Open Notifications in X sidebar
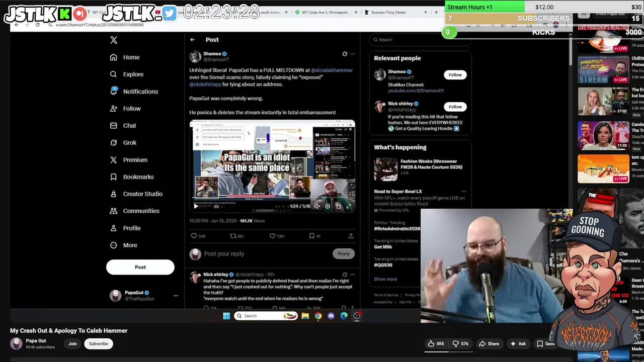The width and height of the screenshot is (644, 362). click(134, 92)
